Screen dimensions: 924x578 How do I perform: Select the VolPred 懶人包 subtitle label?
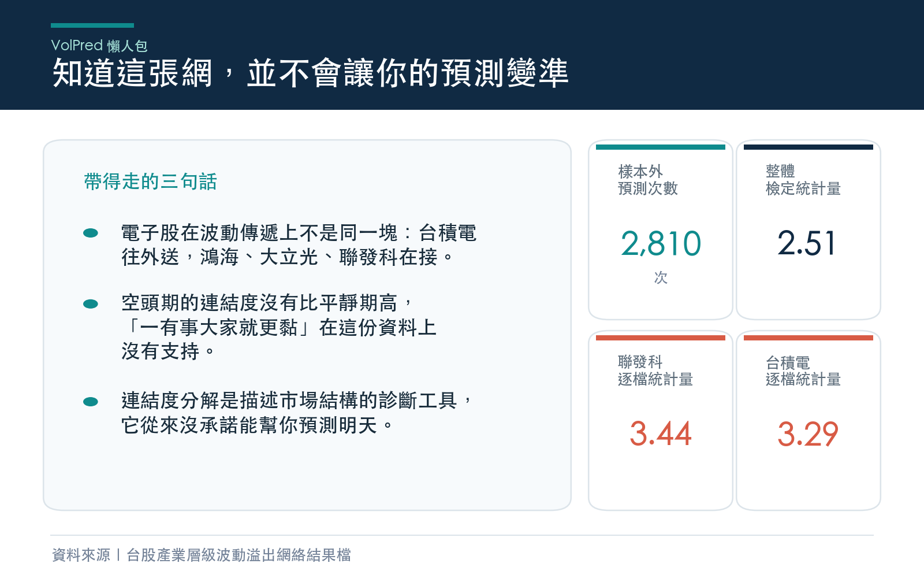pyautogui.click(x=99, y=46)
